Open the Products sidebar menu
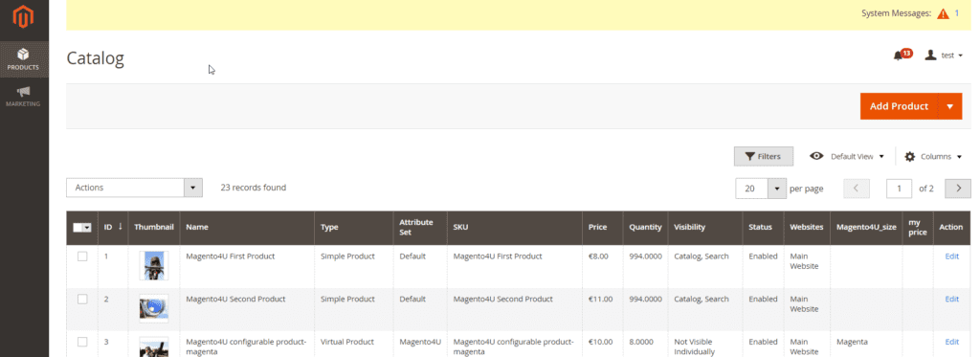This screenshot has width=980, height=357. point(24,59)
